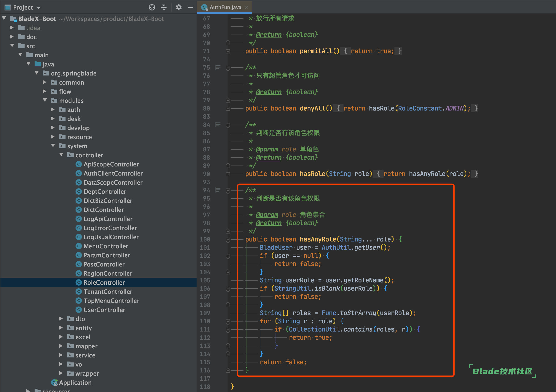Click the @param link on line 87
The height and width of the screenshot is (392, 556).
[267, 149]
